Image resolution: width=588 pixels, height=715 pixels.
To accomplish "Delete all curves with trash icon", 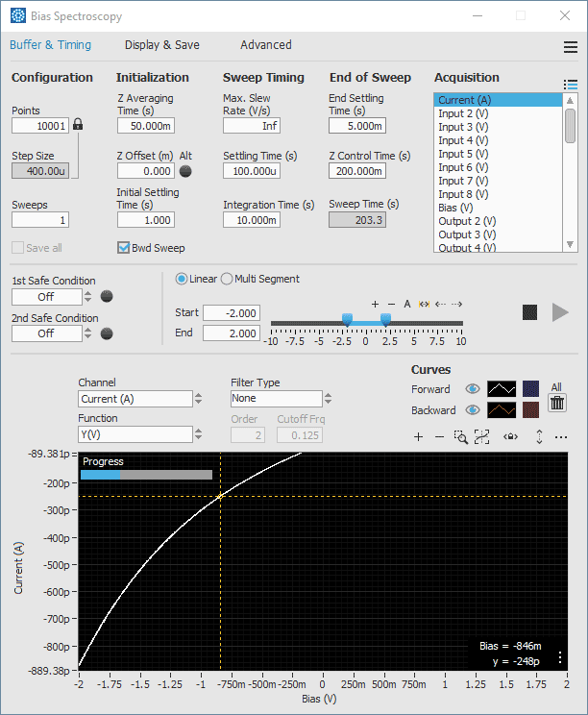I will (x=557, y=403).
